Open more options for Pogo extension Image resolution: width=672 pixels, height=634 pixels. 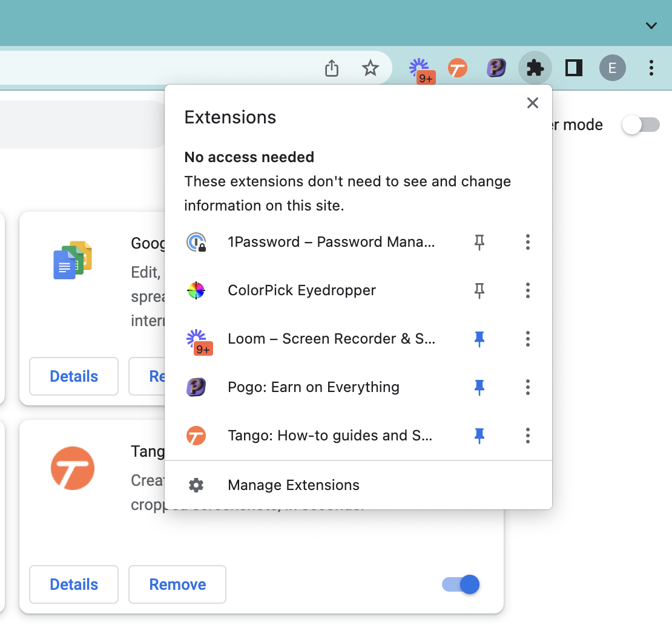point(528,387)
